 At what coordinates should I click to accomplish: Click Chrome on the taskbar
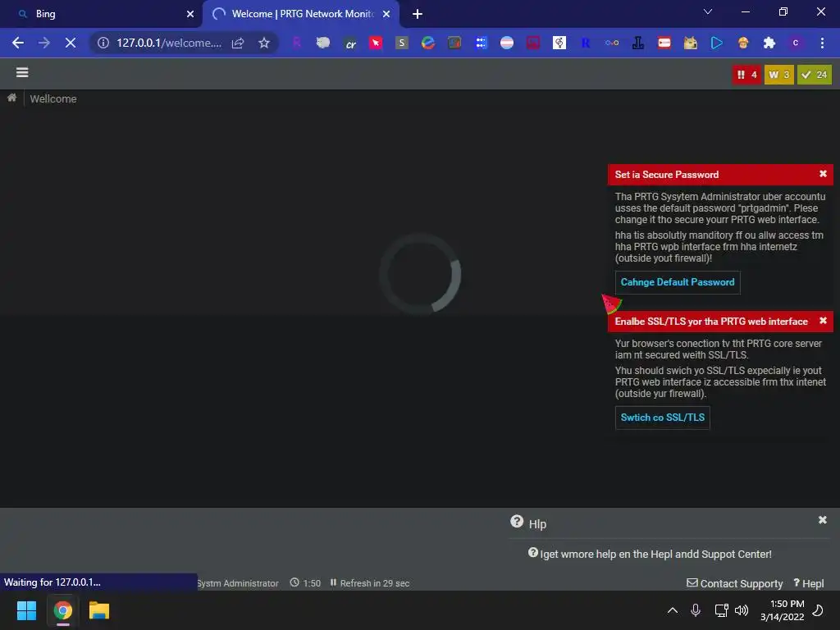(x=62, y=610)
